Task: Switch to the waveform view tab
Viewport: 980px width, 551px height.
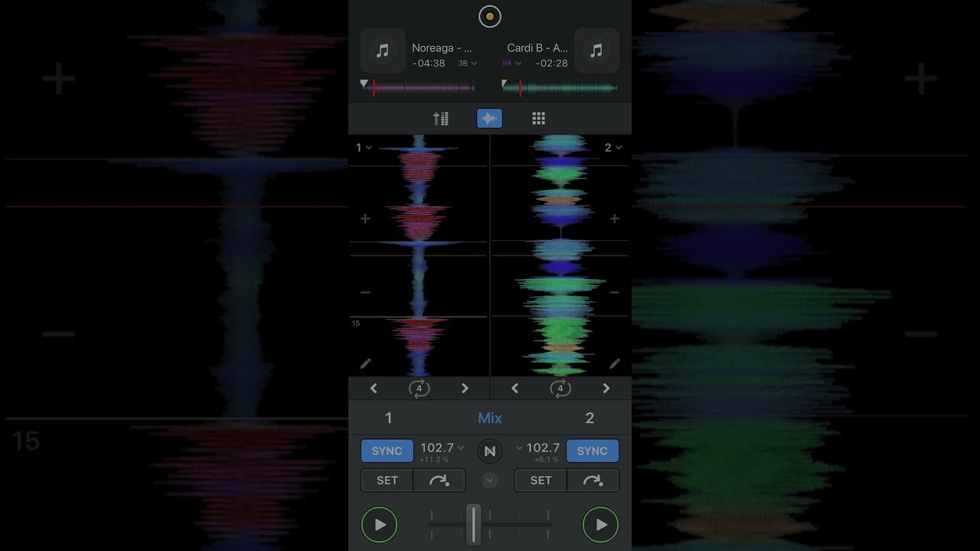Action: (490, 119)
